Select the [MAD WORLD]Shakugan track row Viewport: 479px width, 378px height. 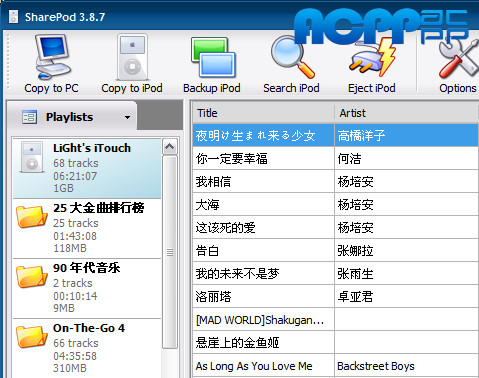pyautogui.click(x=336, y=320)
